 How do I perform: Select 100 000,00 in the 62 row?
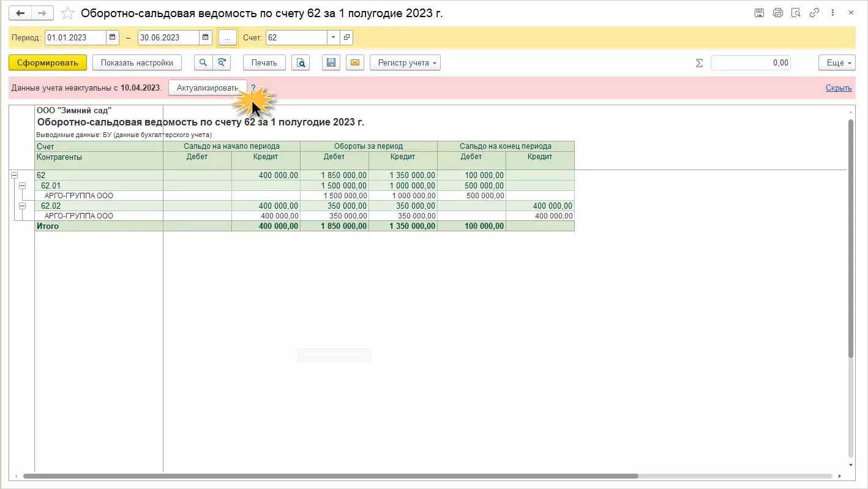click(x=471, y=175)
